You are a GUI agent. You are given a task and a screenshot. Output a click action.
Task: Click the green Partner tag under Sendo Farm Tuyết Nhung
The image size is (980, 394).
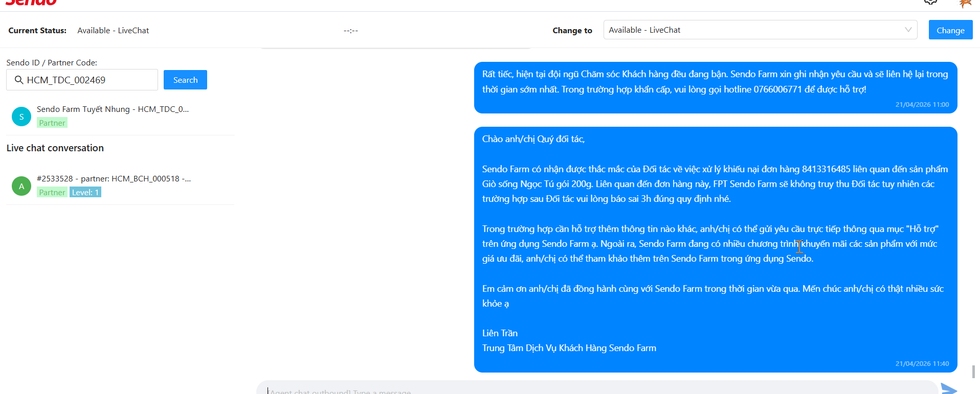(x=52, y=123)
